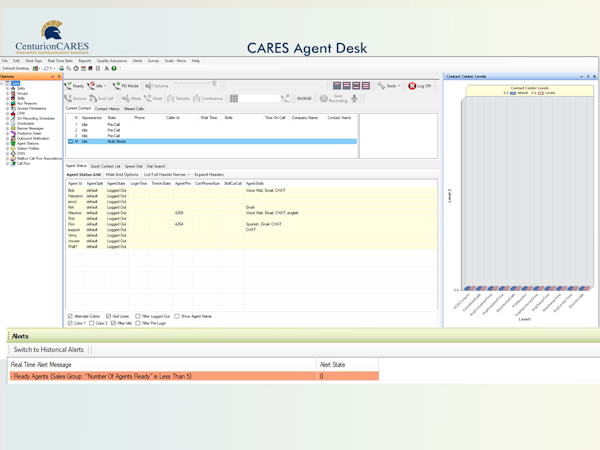The width and height of the screenshot is (600, 450).
Task: Click the Predictive Dialer icon in tree
Action: tap(13, 133)
